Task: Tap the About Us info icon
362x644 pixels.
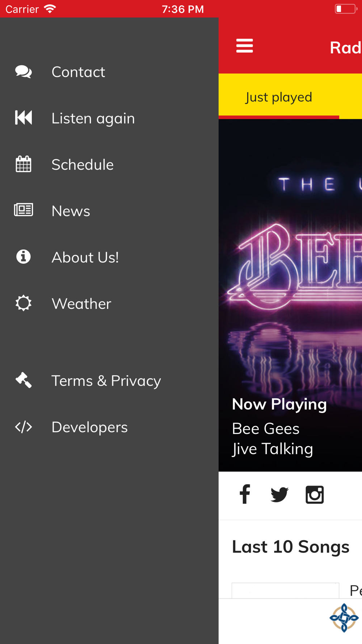Action: click(24, 256)
